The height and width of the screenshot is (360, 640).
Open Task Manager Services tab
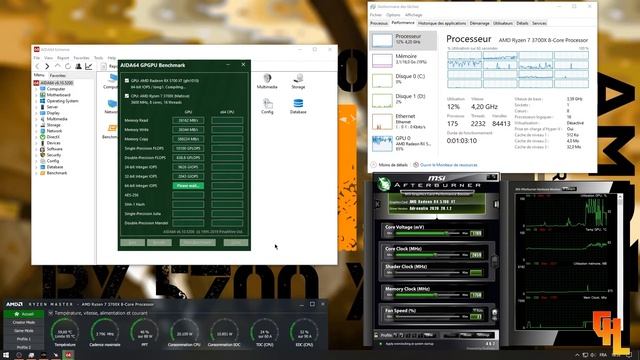pos(539,23)
